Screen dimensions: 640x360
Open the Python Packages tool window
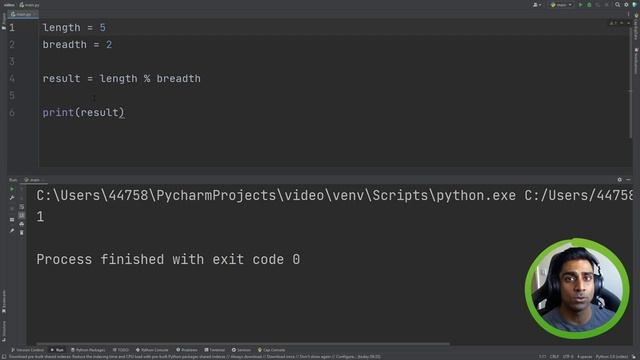point(88,350)
